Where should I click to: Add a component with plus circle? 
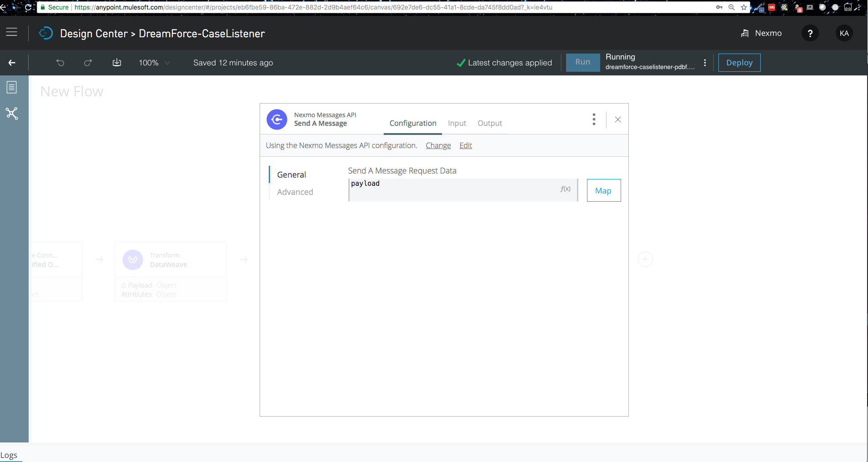point(645,259)
